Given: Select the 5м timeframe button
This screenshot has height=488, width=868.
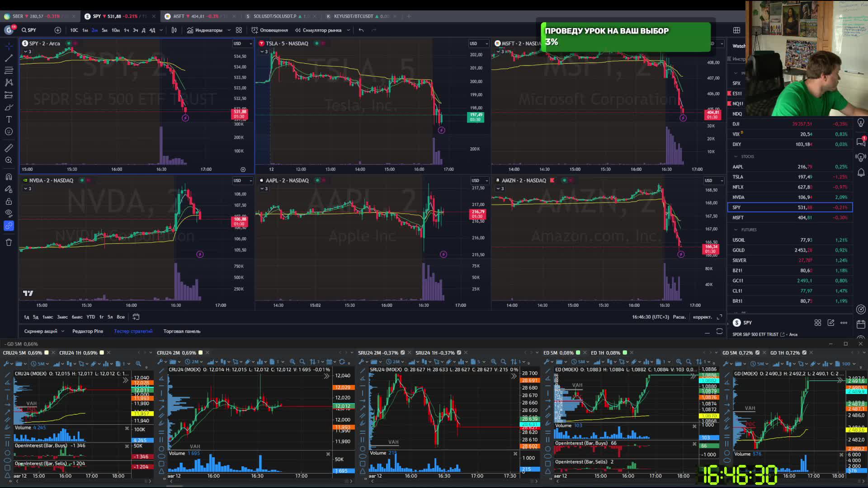Looking at the screenshot, I should (104, 30).
